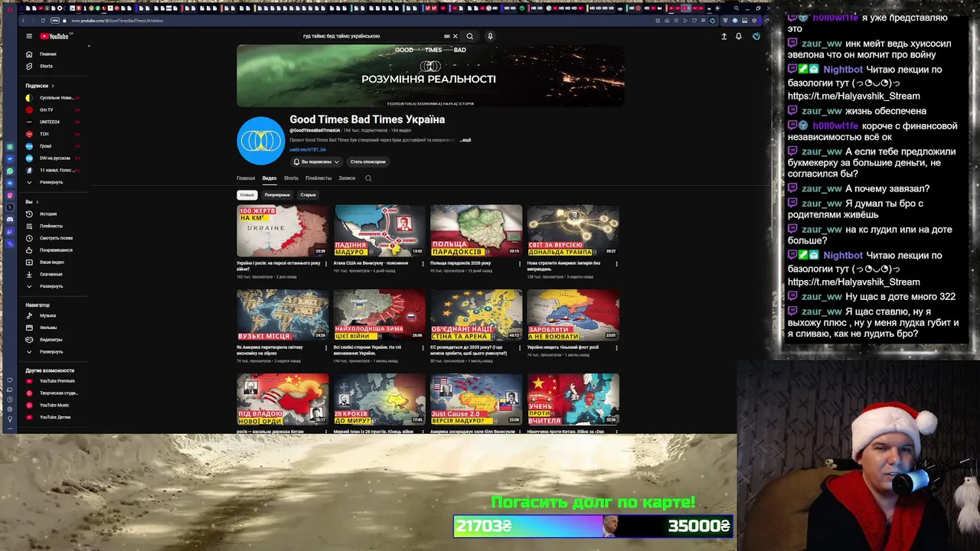Open the 100 жертв на км² video thumbnail
This screenshot has width=980, height=551.
coord(283,231)
